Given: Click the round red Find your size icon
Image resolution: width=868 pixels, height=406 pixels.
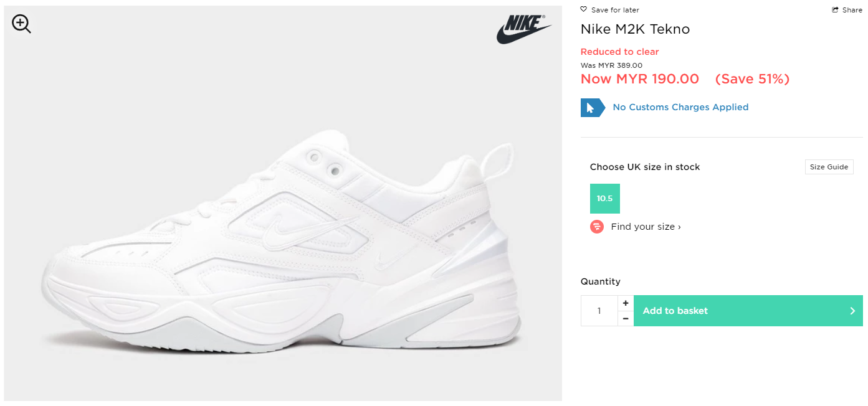Looking at the screenshot, I should click(x=597, y=227).
